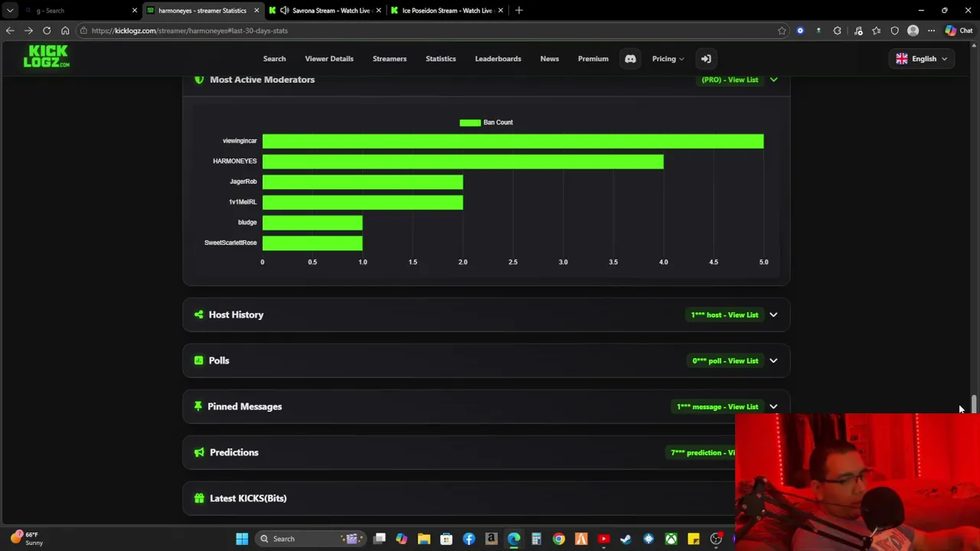This screenshot has width=980, height=551.
Task: Open the browser settings and more menu
Action: click(x=931, y=31)
